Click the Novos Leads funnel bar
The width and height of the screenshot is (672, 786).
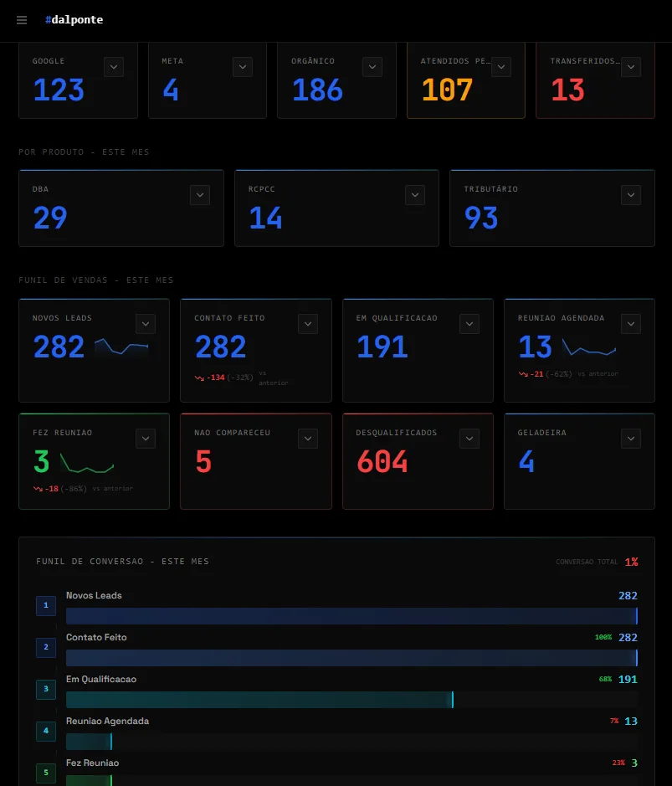(351, 616)
